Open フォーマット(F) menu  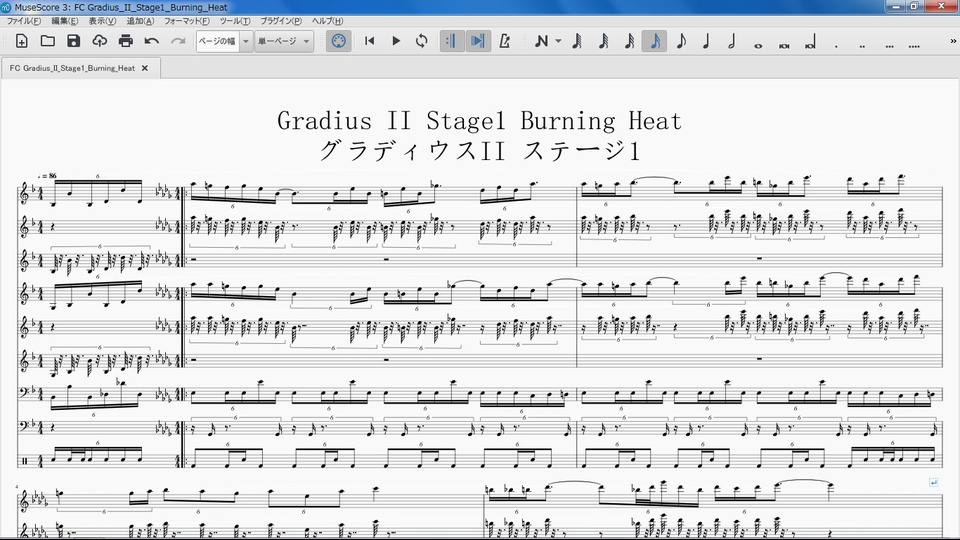[187, 21]
